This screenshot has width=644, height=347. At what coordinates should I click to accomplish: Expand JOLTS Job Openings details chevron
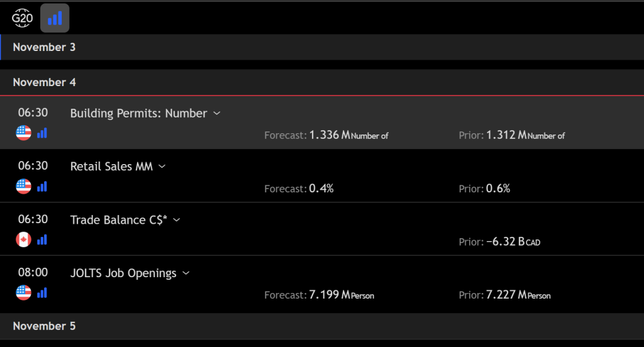tap(186, 273)
